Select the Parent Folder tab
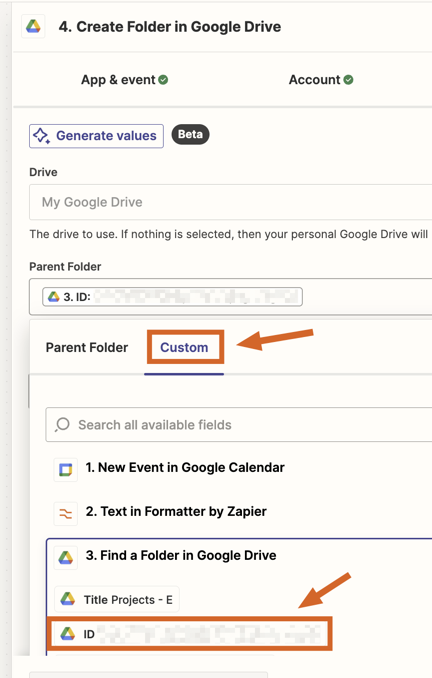432x678 pixels. (x=87, y=348)
